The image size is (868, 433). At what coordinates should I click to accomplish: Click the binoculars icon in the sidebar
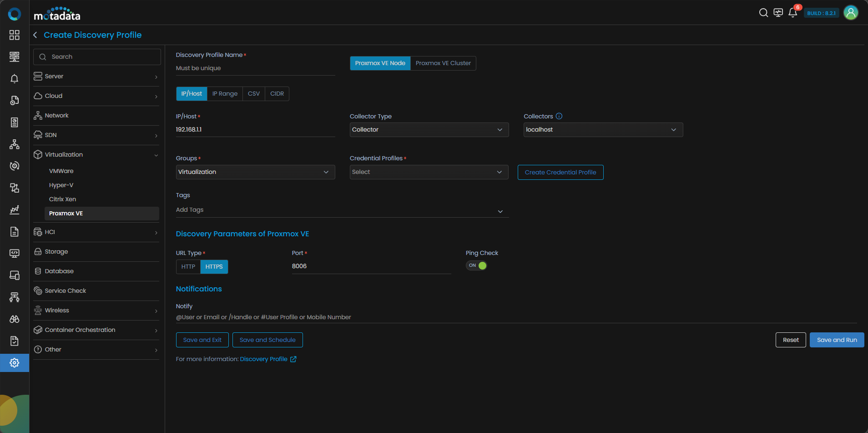point(15,319)
